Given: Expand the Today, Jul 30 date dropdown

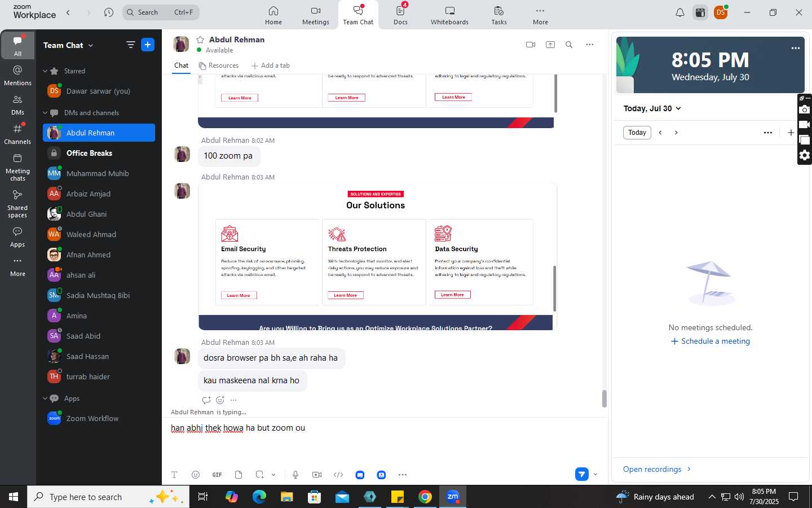Looking at the screenshot, I should (x=652, y=108).
